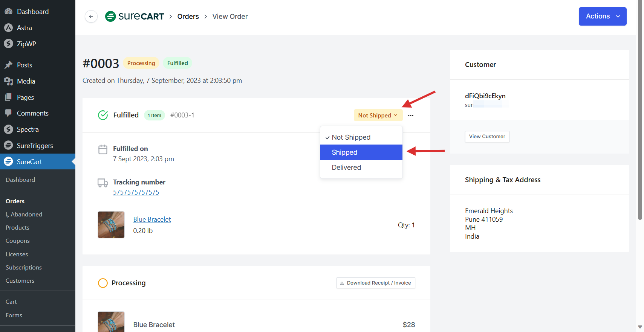This screenshot has width=644, height=332.
Task: Select the checked Not Shipped option
Action: pyautogui.click(x=351, y=137)
